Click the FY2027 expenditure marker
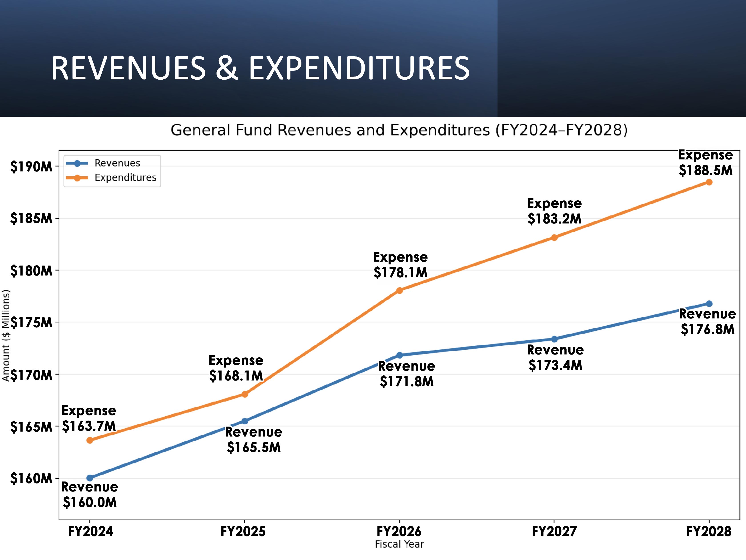The image size is (746, 560). [554, 238]
